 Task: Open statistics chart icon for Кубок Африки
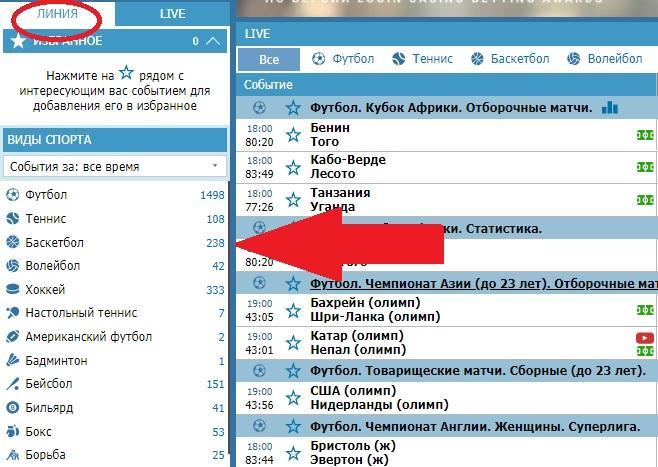(x=609, y=107)
